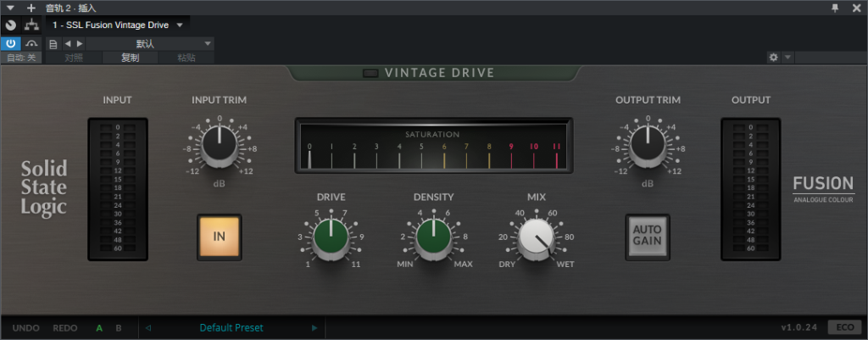Click the green DRIVE knob
The width and height of the screenshot is (868, 340).
click(331, 238)
